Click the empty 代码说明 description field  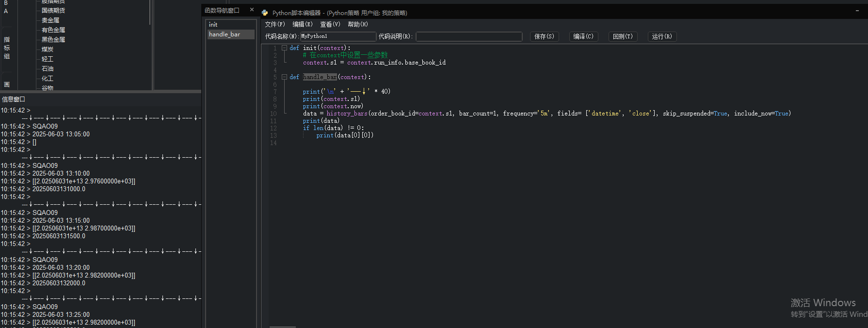click(x=469, y=36)
